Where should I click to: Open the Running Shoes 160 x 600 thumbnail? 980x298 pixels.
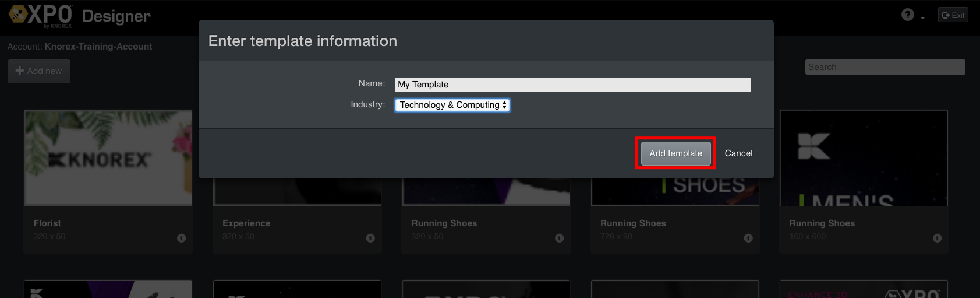pos(864,157)
